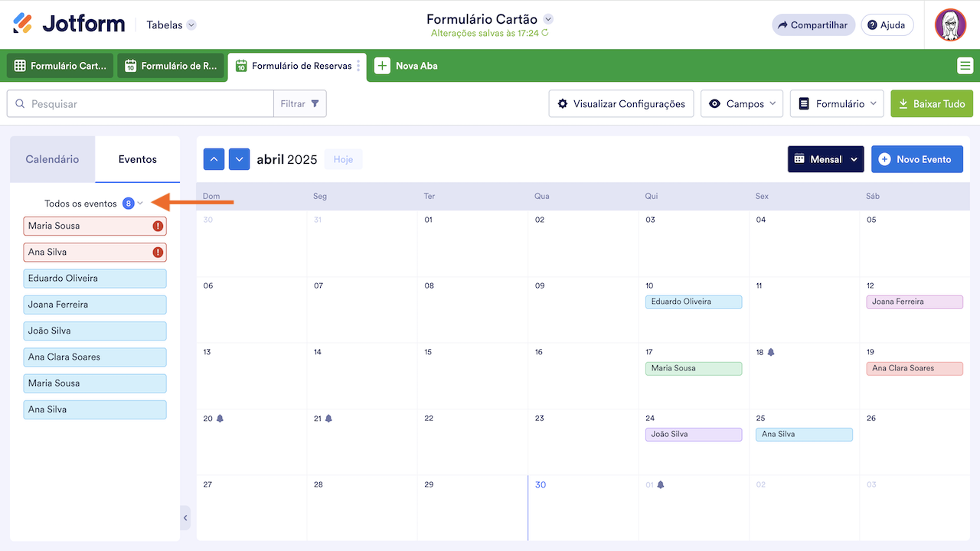Collapse the sidebar panel with arrow handle
Image resolution: width=980 pixels, height=551 pixels.
(185, 518)
